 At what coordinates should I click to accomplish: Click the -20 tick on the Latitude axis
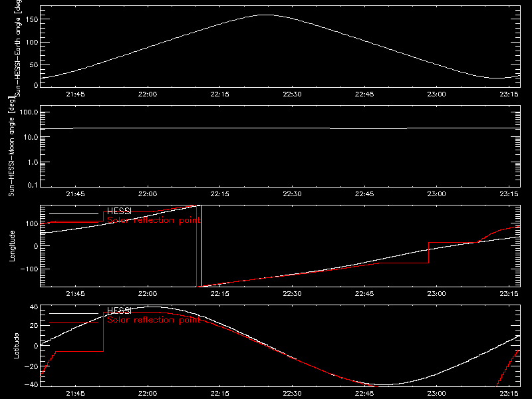coord(31,366)
